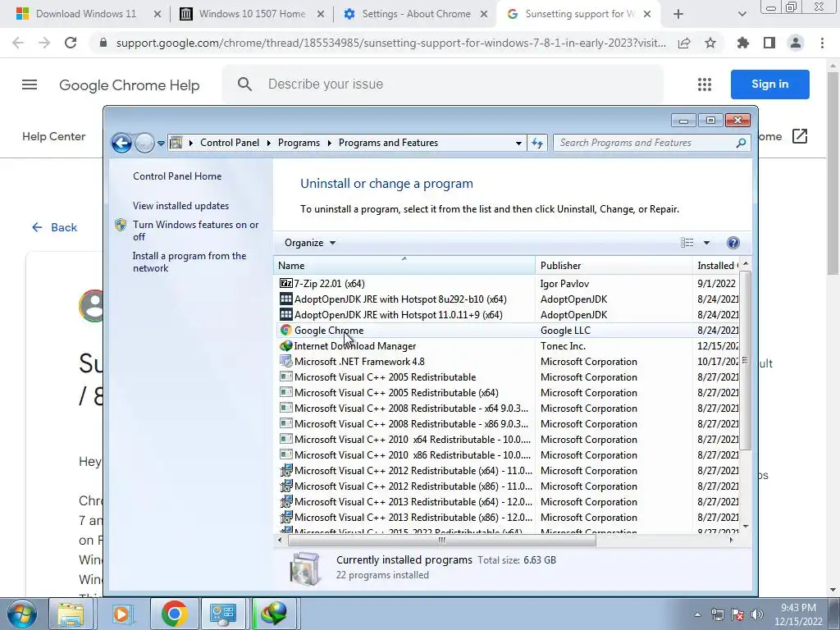Open the help question mark icon
Image resolution: width=840 pixels, height=630 pixels.
pos(733,243)
